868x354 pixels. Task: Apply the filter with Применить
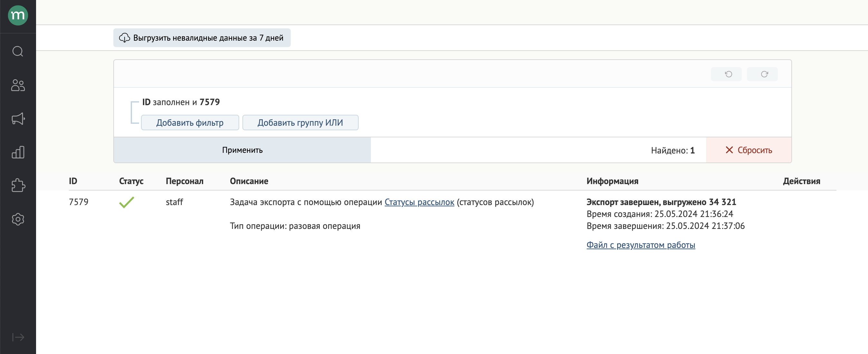coord(242,150)
